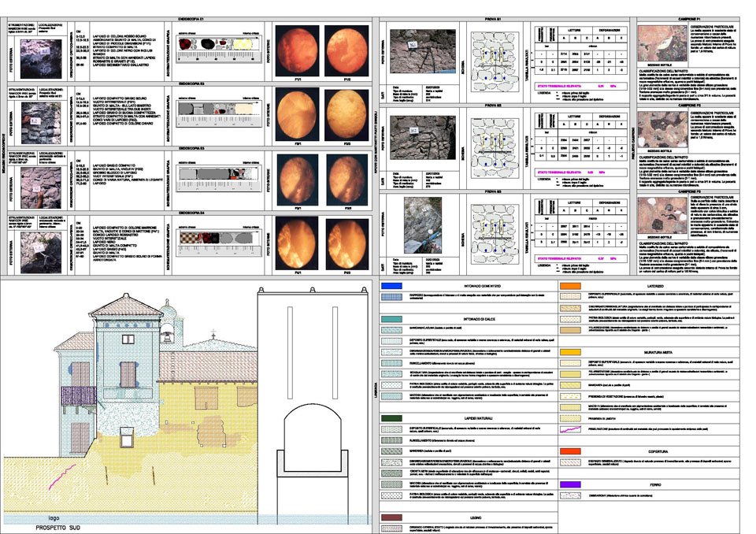This screenshot has height=534, width=756.
Task: Click the solid blue Intonaco Cementizio legend swatch
Action: pos(391,286)
